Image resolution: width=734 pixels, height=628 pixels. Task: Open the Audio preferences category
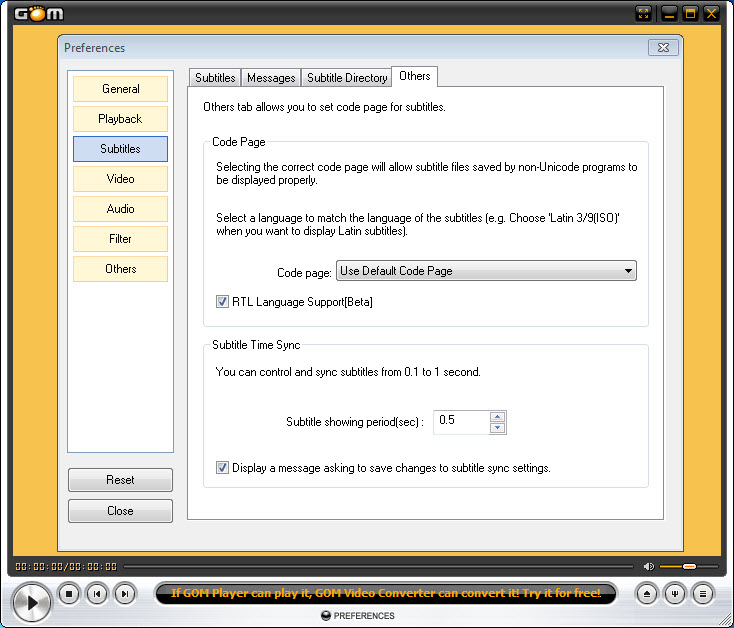pyautogui.click(x=120, y=209)
